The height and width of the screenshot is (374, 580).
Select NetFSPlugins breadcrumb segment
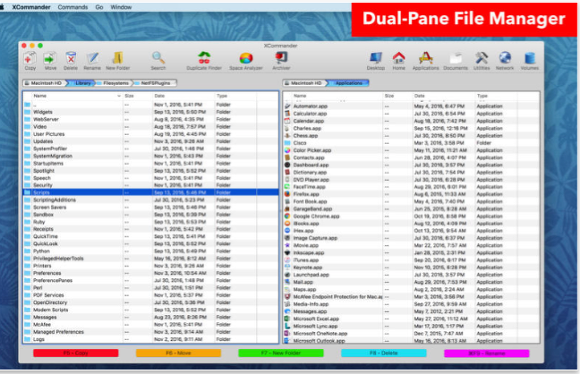155,83
